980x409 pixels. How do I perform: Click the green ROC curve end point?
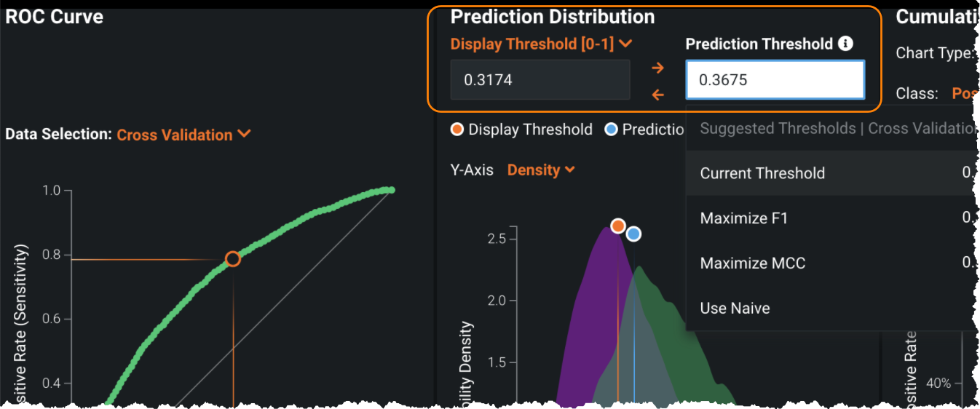click(x=391, y=190)
